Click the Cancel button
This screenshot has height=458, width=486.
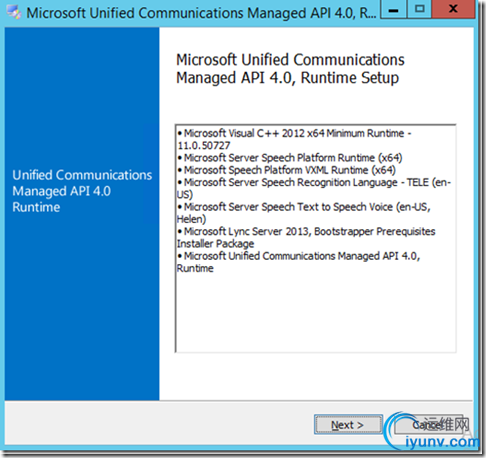pyautogui.click(x=429, y=425)
